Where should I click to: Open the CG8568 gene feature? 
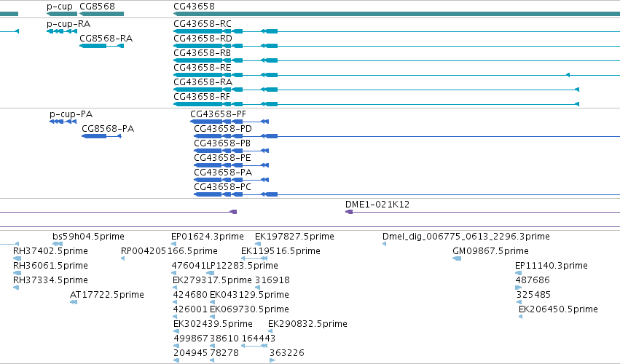coord(101,14)
